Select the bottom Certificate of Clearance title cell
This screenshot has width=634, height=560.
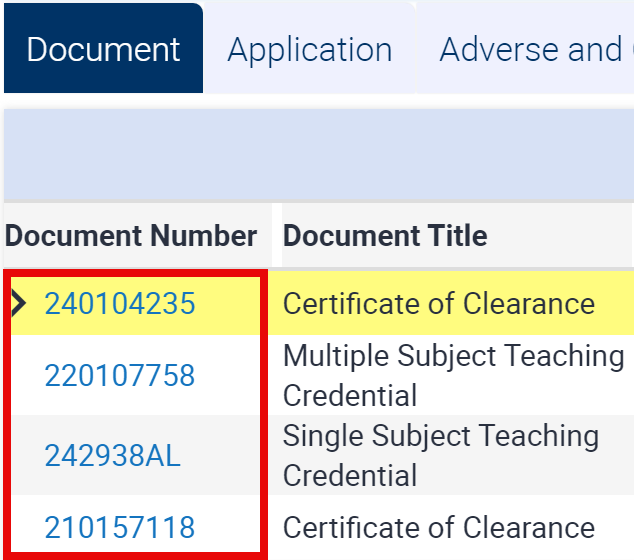point(439,528)
